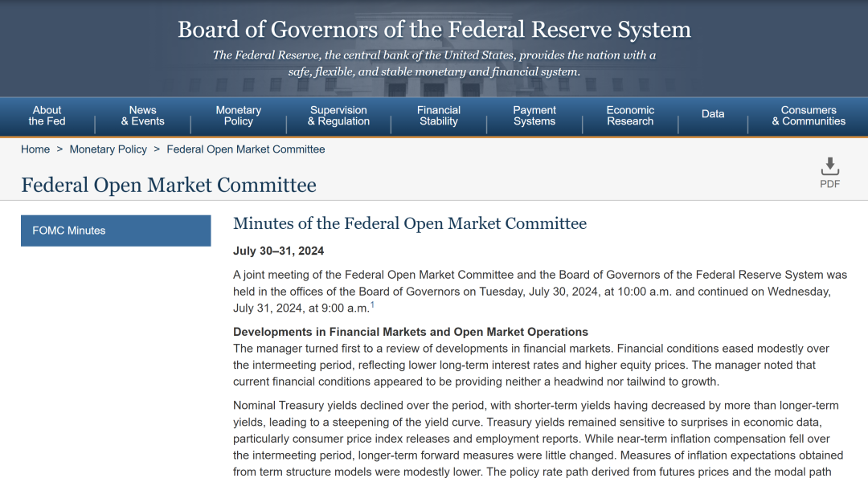Open the News & Events menu
Screen dimensions: 868x478
point(143,116)
